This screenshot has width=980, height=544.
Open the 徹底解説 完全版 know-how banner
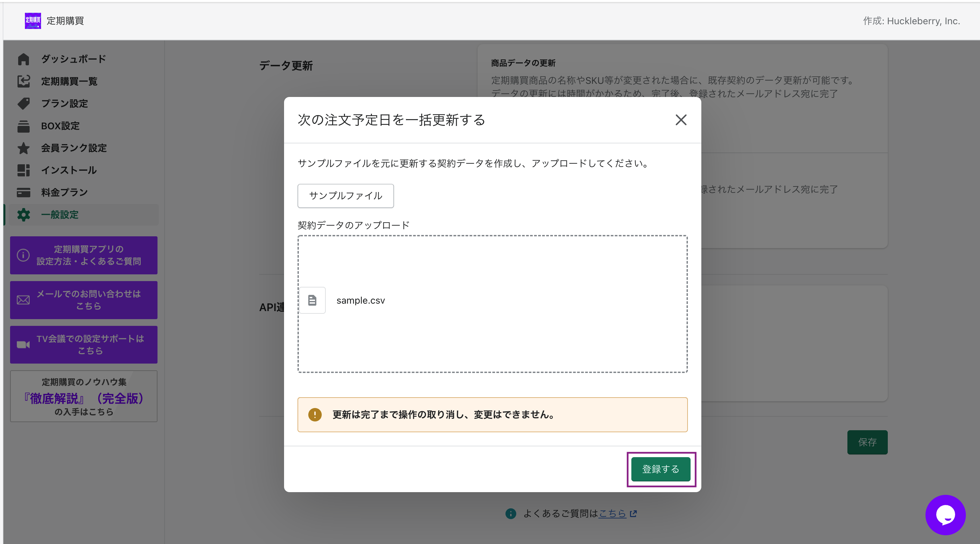click(x=84, y=396)
